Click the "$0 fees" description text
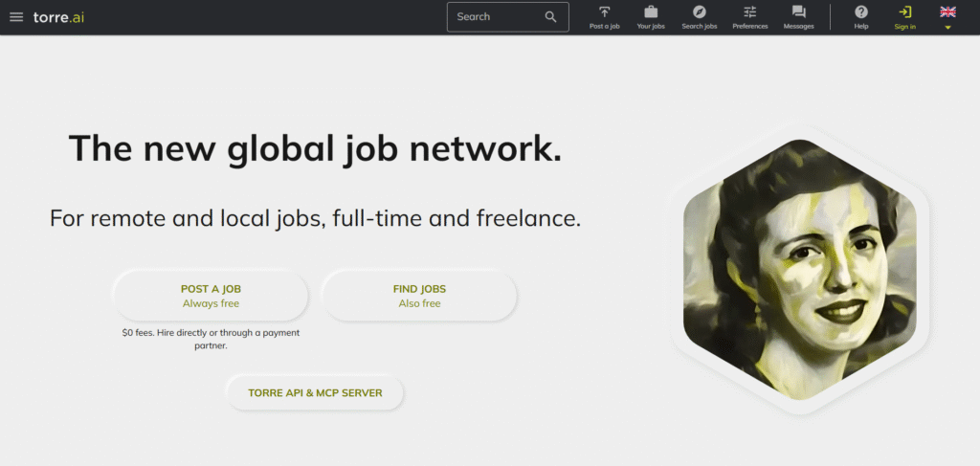 click(x=211, y=339)
